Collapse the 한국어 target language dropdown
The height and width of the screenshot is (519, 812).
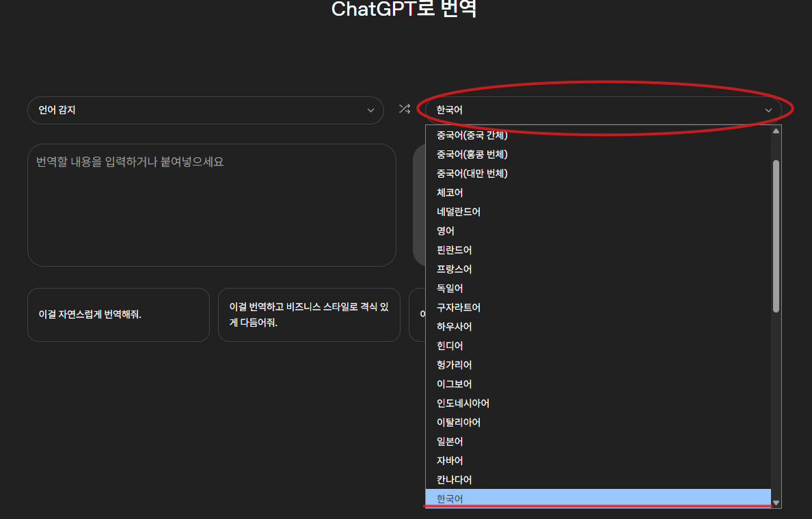point(604,110)
